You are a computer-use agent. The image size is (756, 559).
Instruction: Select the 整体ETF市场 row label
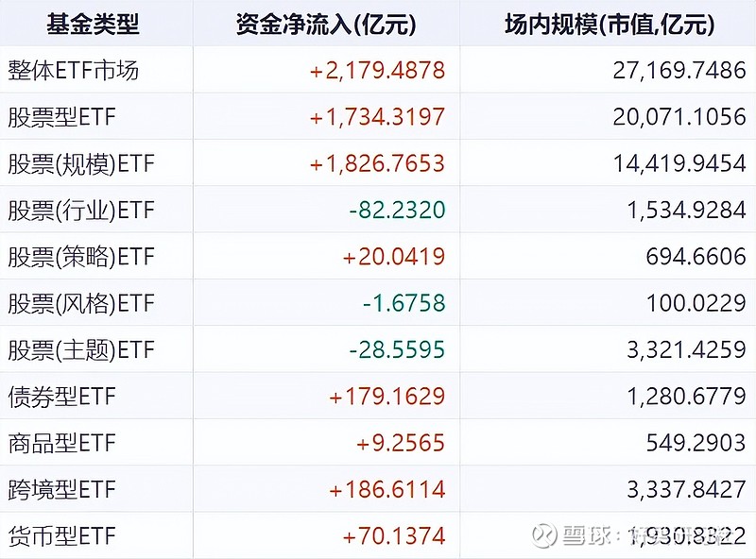[73, 71]
